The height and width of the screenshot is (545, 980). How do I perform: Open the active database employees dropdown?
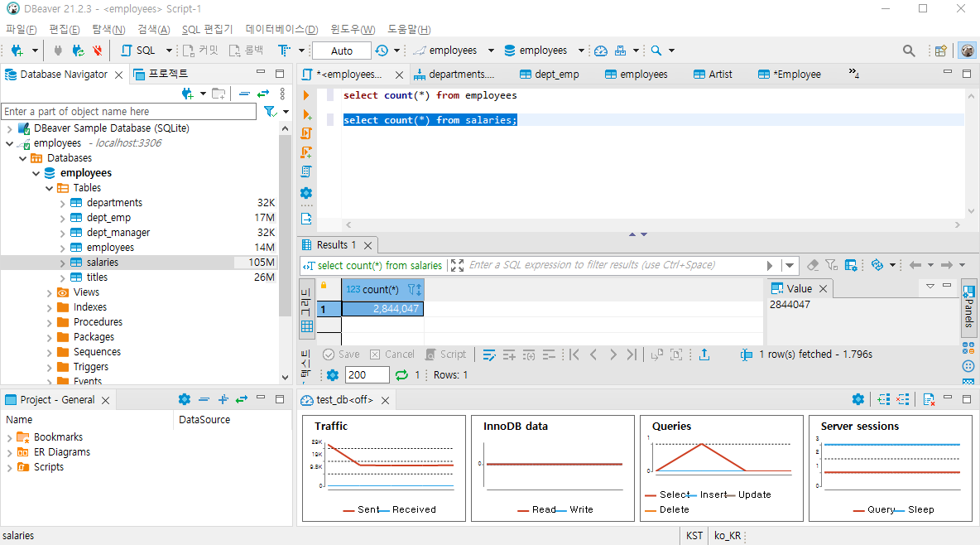pos(544,51)
